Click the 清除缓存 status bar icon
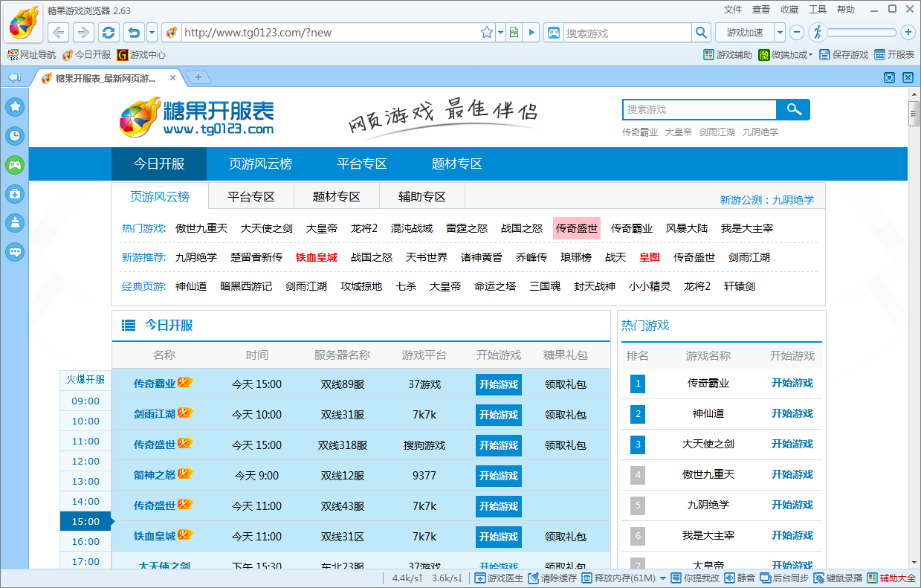 [552, 578]
